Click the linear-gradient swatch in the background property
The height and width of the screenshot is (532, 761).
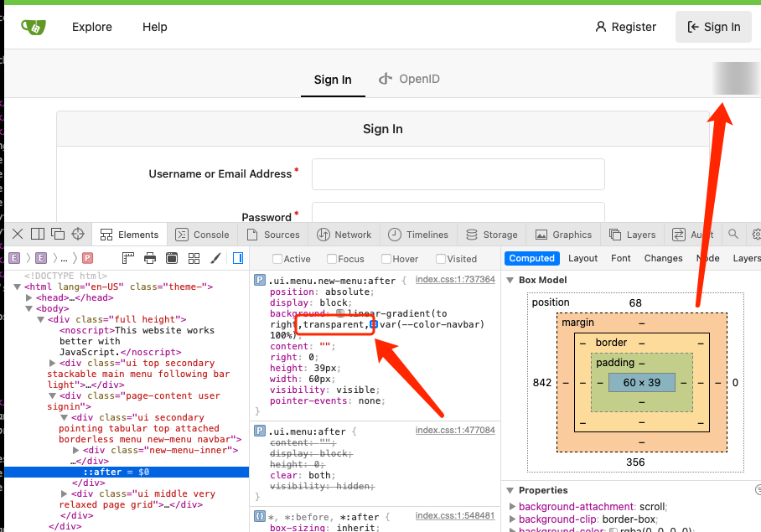coord(340,314)
